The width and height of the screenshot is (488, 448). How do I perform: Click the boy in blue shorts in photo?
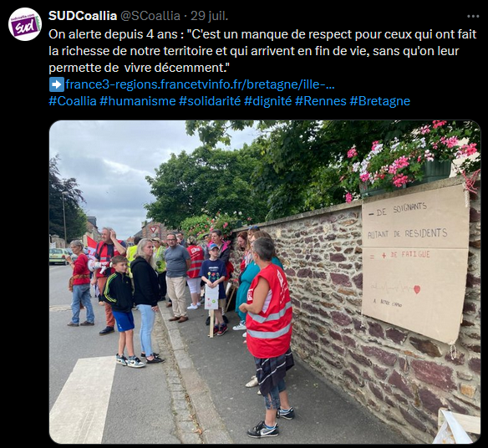(122, 311)
